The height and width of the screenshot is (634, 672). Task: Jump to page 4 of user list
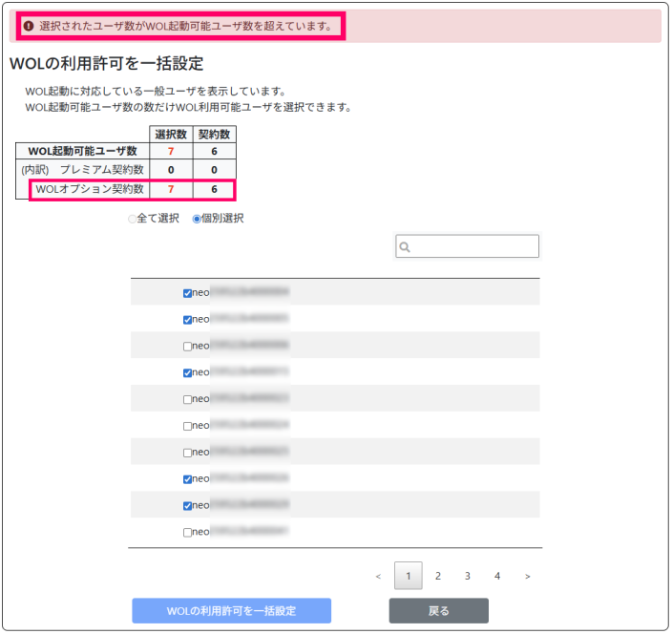[497, 577]
